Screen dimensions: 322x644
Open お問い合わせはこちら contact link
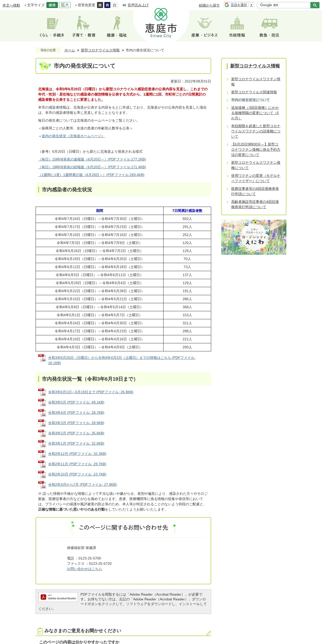85,569
